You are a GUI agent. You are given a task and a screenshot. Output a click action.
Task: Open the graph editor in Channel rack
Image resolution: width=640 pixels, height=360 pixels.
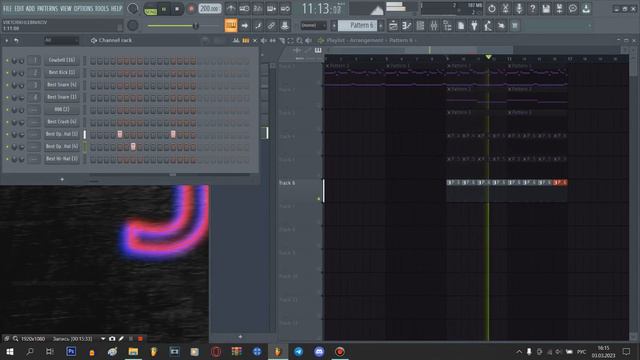(236, 40)
